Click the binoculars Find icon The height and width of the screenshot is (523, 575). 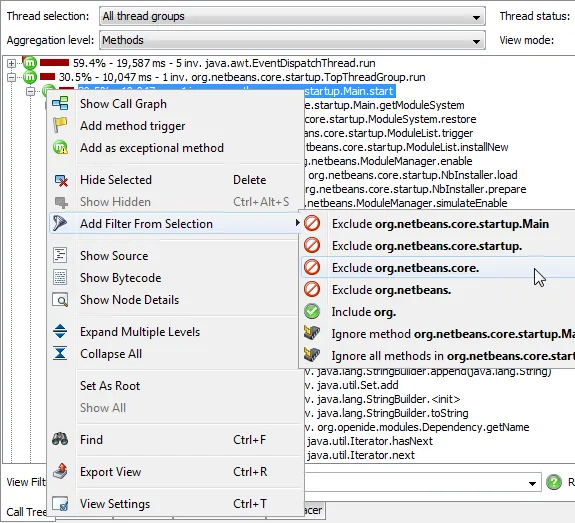[x=60, y=439]
